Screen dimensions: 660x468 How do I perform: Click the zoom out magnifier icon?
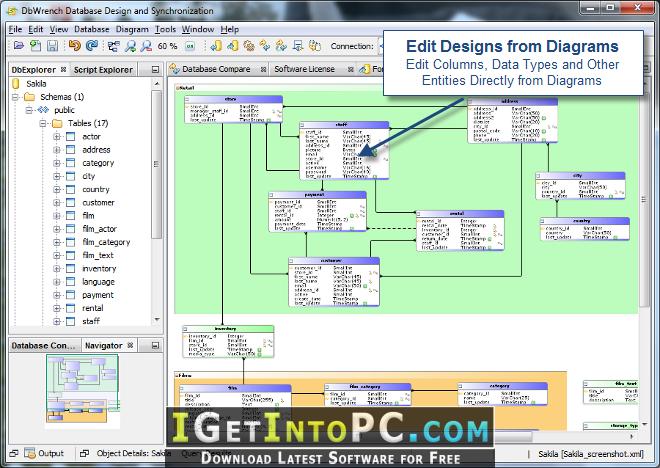coord(146,46)
